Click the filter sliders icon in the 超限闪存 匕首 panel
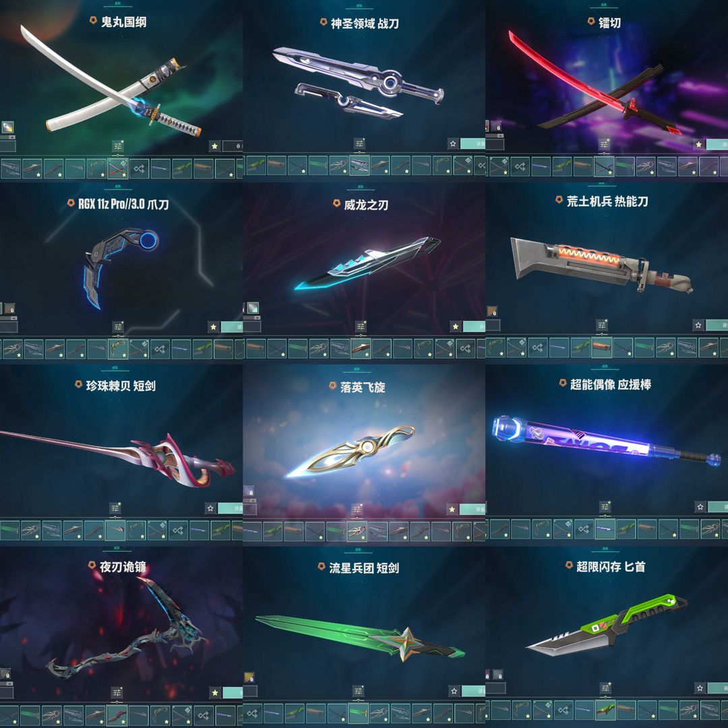 point(605,688)
